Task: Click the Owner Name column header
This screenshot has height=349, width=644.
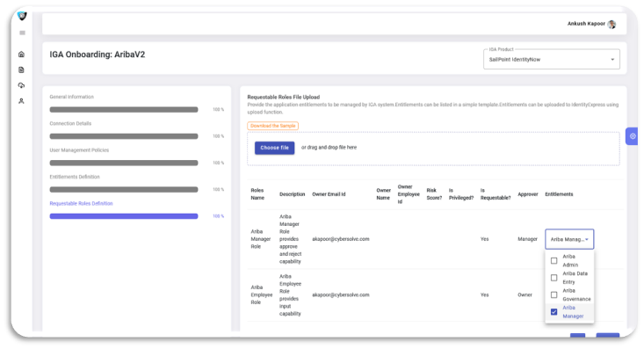Action: pos(384,194)
